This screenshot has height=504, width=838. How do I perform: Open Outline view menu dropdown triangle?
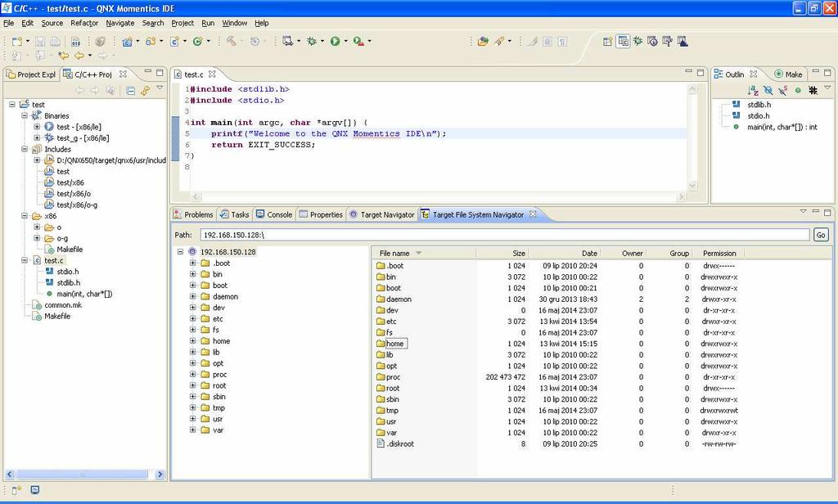tap(827, 88)
